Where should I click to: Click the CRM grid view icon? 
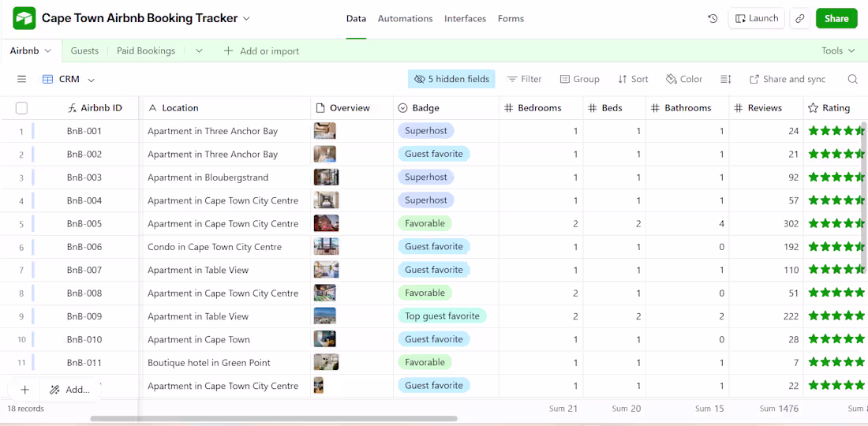click(47, 79)
